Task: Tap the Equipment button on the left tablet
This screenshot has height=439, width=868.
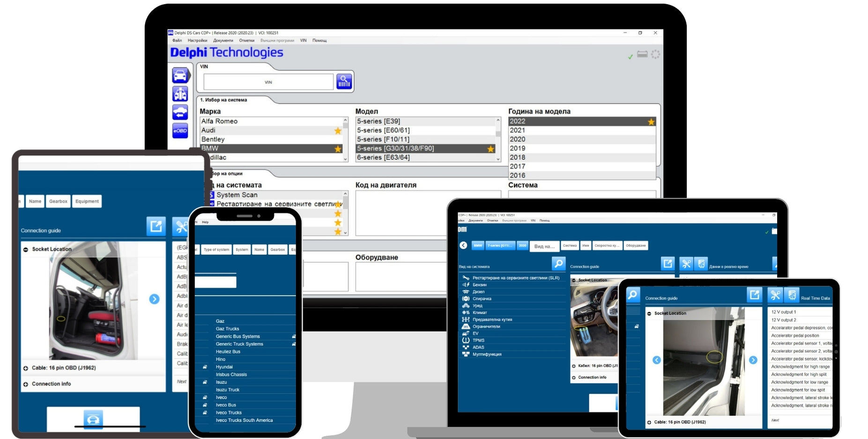Action: [87, 201]
